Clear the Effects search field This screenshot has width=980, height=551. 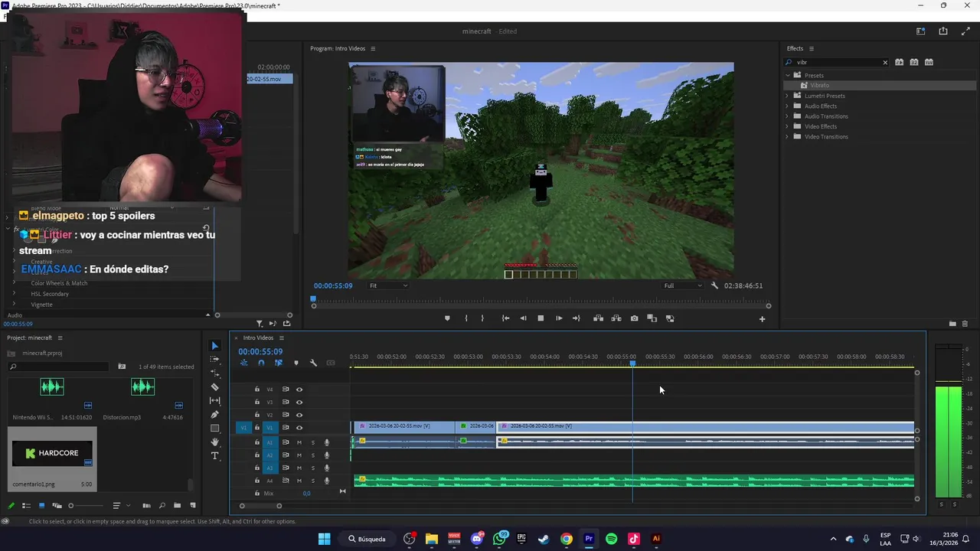click(885, 63)
